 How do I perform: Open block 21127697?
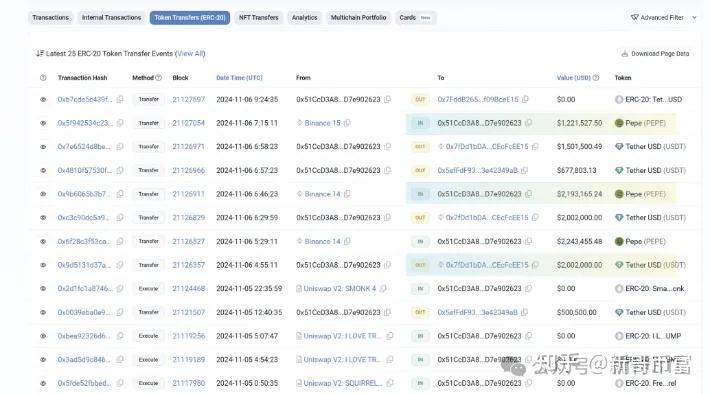188,100
